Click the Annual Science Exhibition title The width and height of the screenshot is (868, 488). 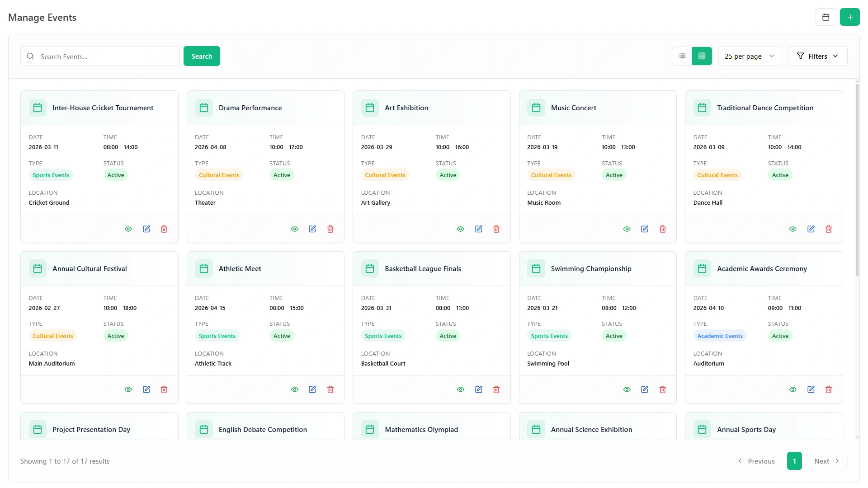(x=591, y=430)
